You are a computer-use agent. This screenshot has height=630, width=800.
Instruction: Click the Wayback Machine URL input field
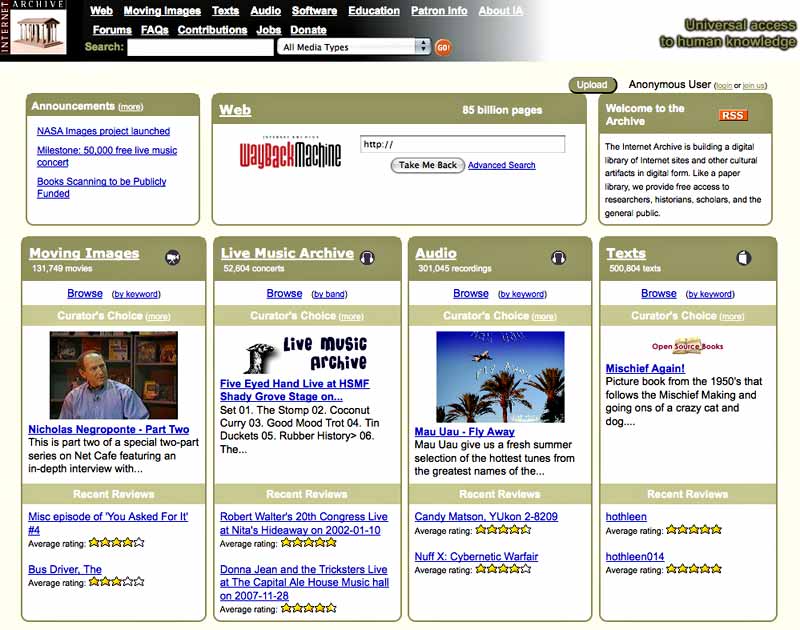tap(462, 144)
